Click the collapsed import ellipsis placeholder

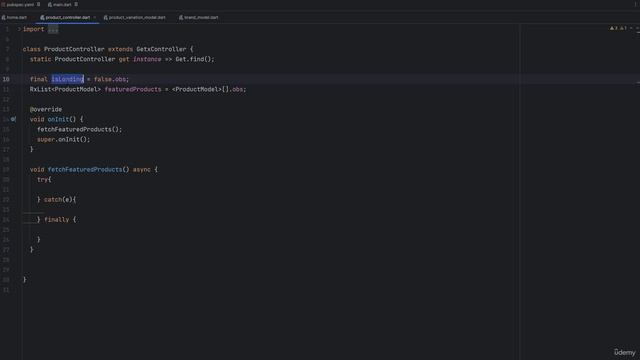(53, 29)
